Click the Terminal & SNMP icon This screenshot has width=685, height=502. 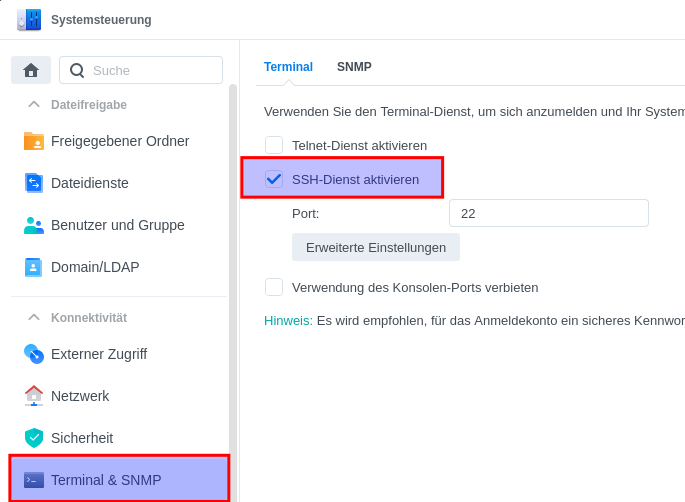click(34, 480)
